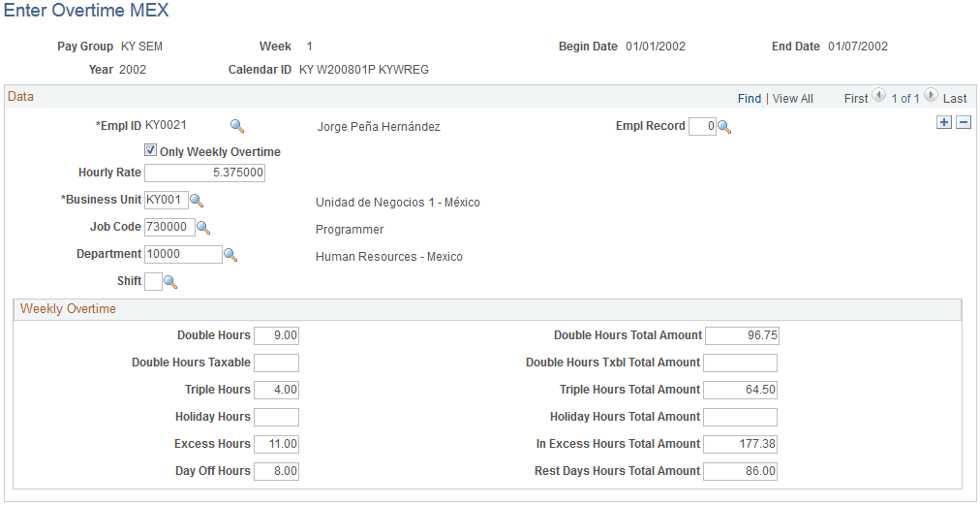Open the Empl Record lookup magnifier
This screenshot has height=505, width=980.
(723, 127)
